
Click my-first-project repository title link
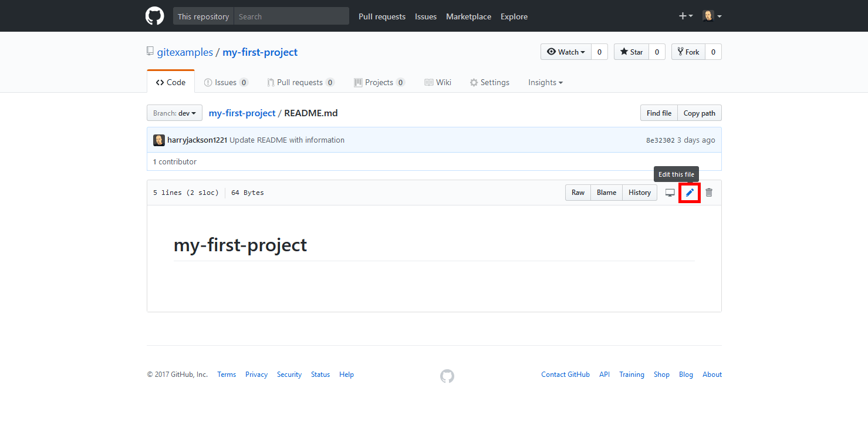260,52
